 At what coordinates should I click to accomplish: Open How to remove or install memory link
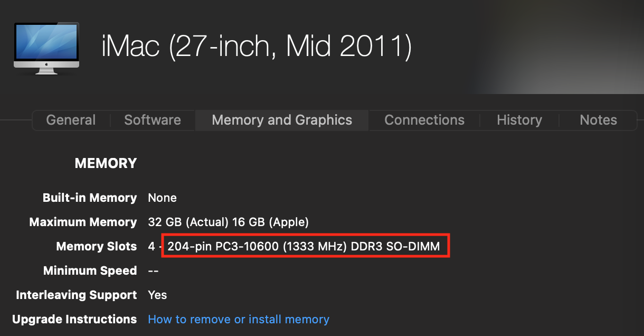click(239, 319)
